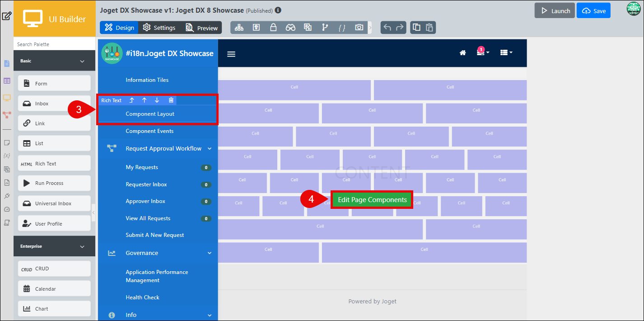The height and width of the screenshot is (321, 644).
Task: Select the Link palette element
Action: (x=54, y=123)
